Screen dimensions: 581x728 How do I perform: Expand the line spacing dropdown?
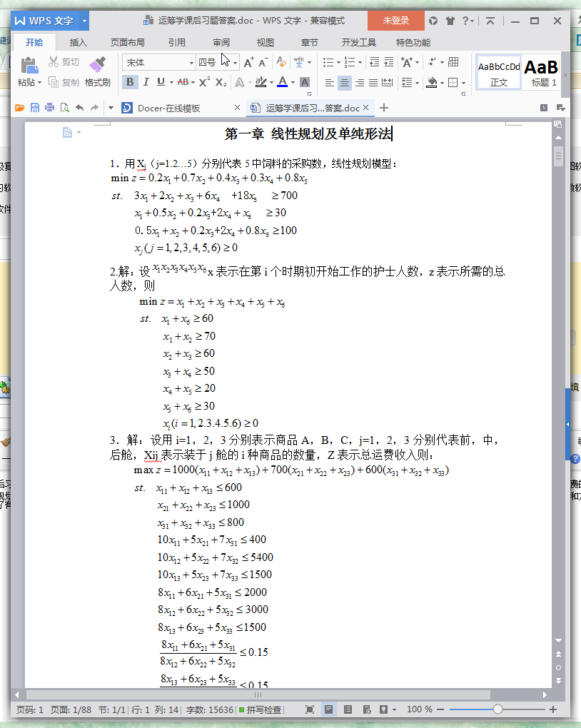click(417, 83)
